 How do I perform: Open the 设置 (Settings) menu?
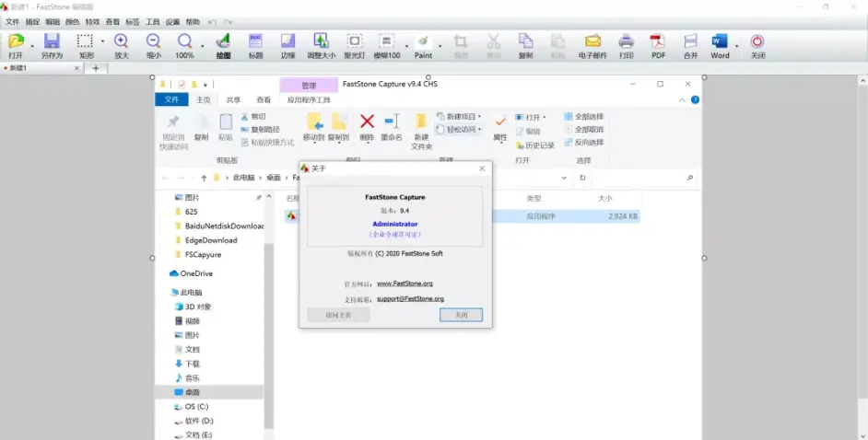[x=172, y=22]
